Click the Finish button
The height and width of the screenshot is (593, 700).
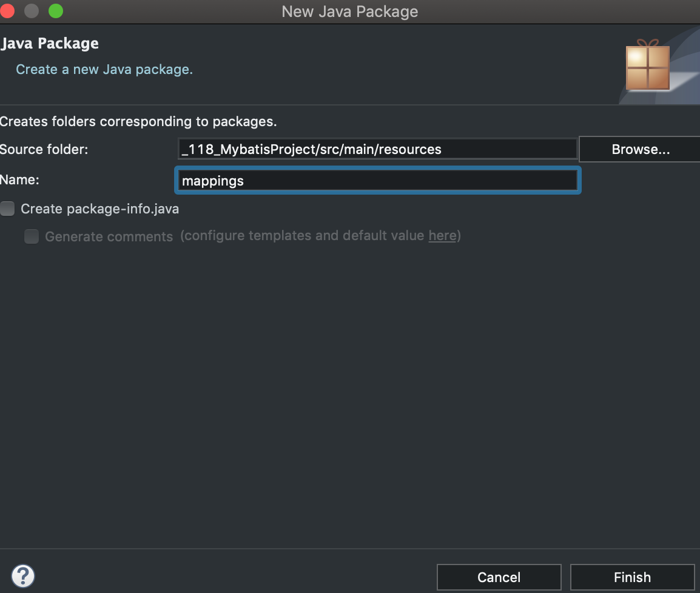(632, 577)
